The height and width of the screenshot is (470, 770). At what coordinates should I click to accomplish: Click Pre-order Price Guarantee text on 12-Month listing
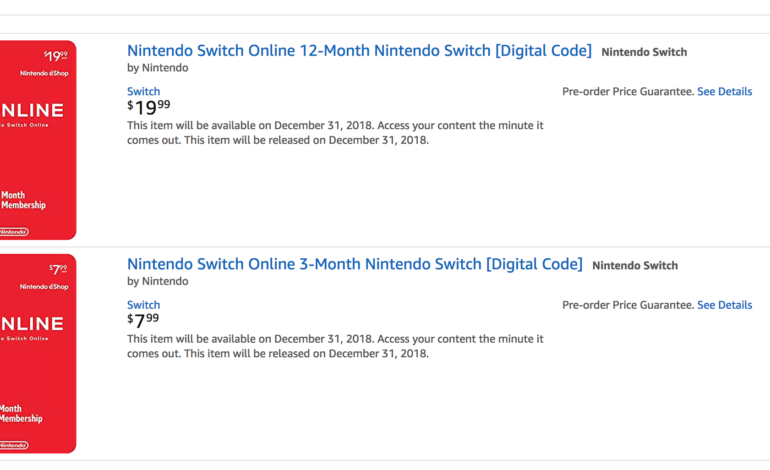click(x=627, y=92)
